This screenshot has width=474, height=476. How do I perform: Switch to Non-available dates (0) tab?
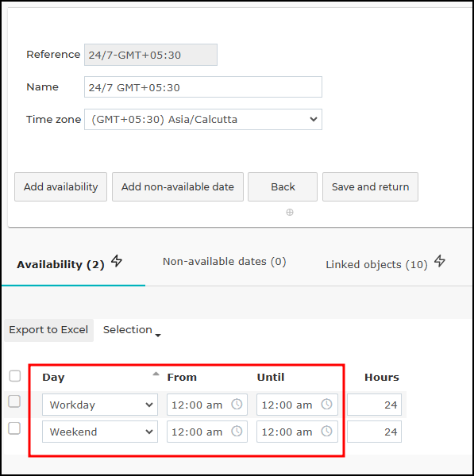tap(224, 262)
